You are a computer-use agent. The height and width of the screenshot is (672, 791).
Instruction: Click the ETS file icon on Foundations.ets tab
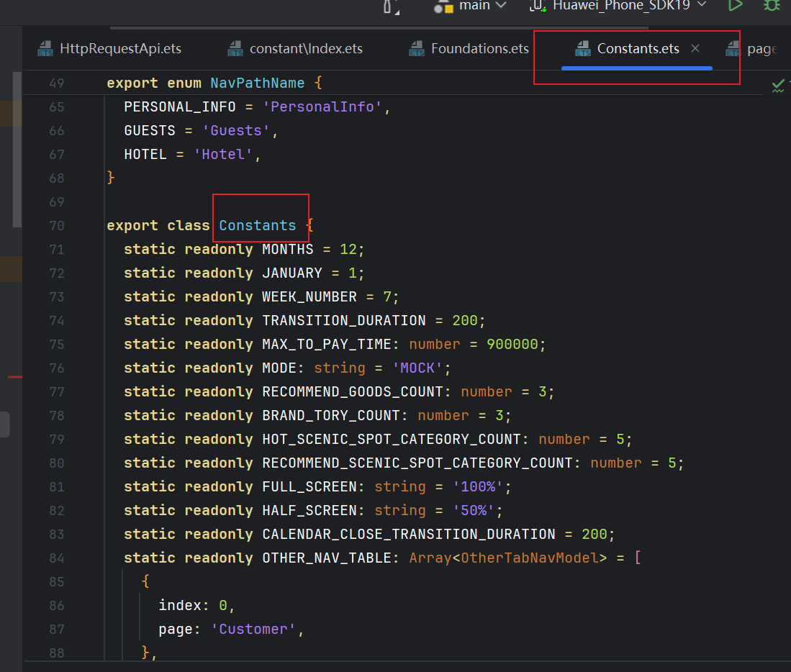click(x=417, y=49)
